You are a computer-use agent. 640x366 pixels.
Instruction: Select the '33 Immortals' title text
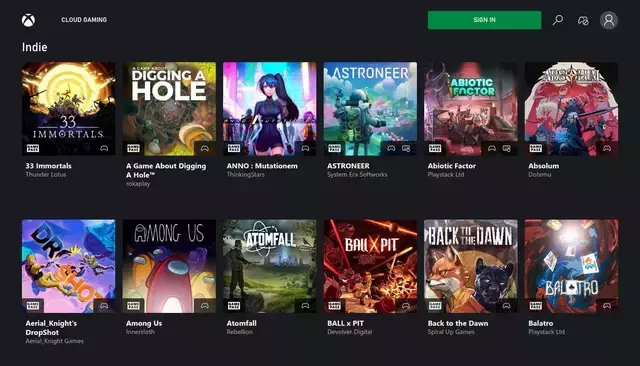(x=49, y=166)
